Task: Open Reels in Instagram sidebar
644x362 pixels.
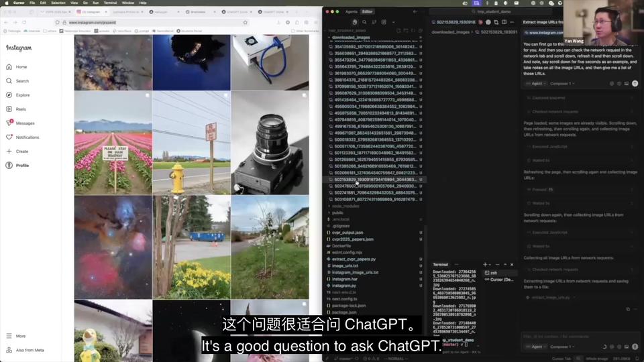Action: 16,109
